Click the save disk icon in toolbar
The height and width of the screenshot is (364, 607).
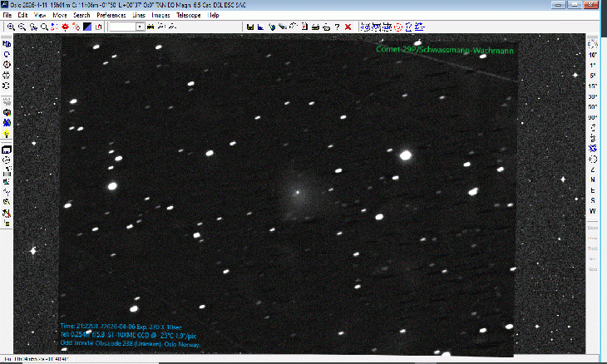coord(250,27)
